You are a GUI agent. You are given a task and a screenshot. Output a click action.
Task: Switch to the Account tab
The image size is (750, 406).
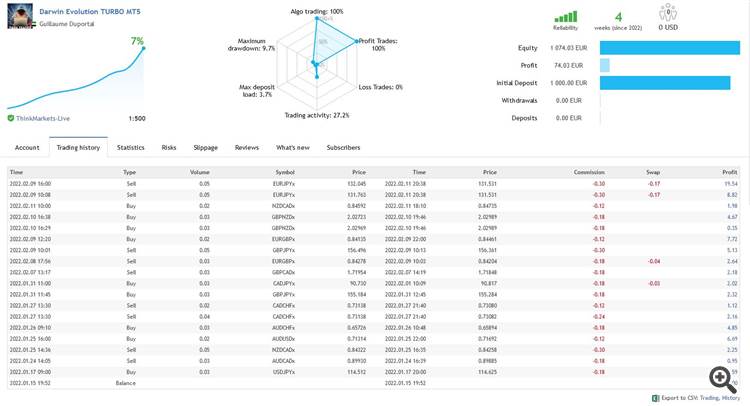click(x=27, y=147)
